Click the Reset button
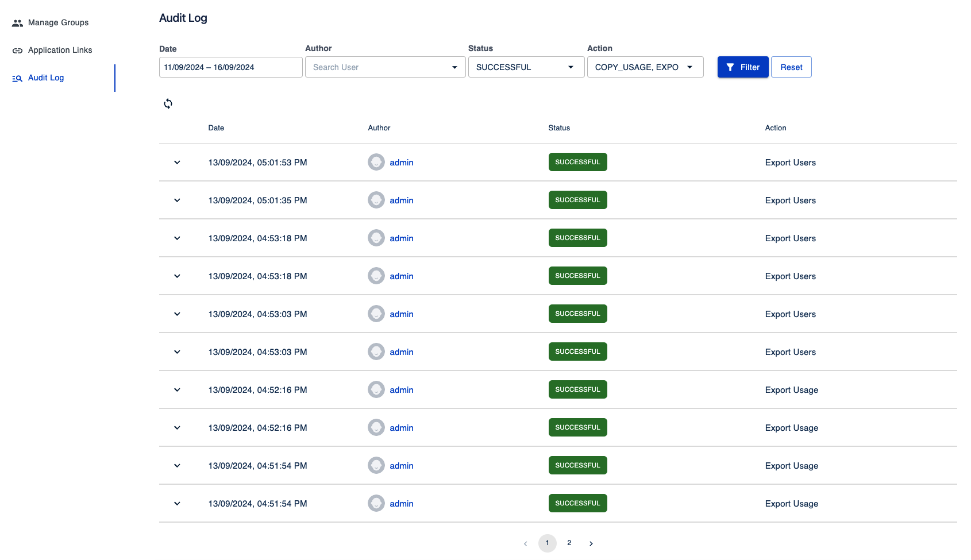Image resolution: width=971 pixels, height=560 pixels. pos(791,67)
